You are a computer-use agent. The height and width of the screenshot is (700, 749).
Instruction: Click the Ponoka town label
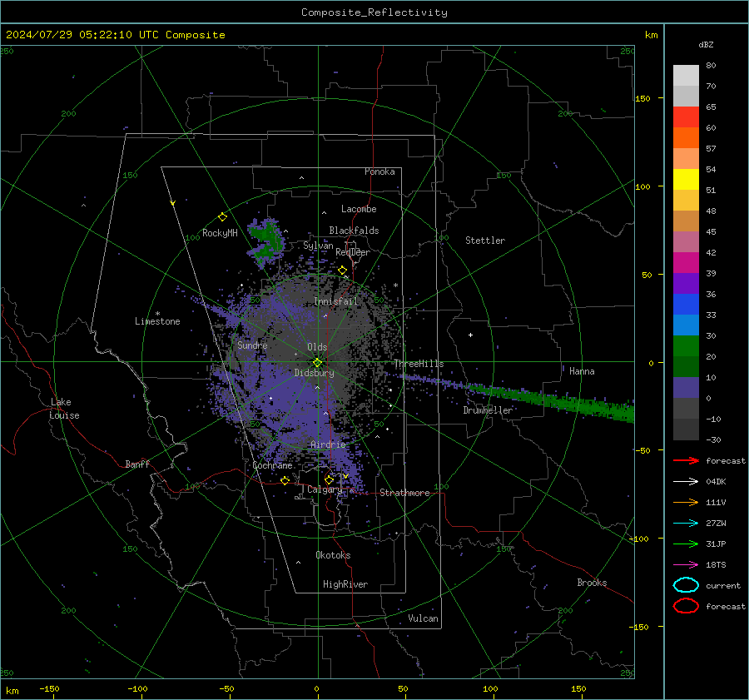click(x=379, y=171)
